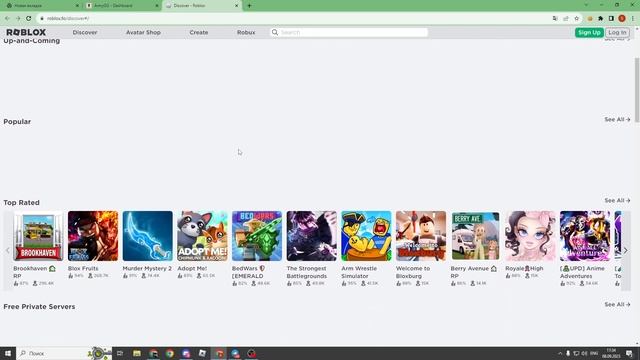
Task: Click the Blox Fruits title text
Action: tap(83, 269)
